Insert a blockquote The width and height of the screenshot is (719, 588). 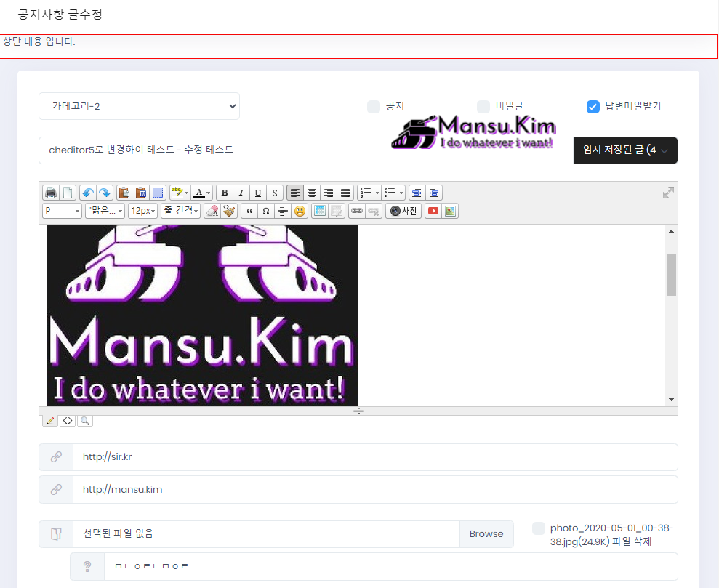pos(249,211)
